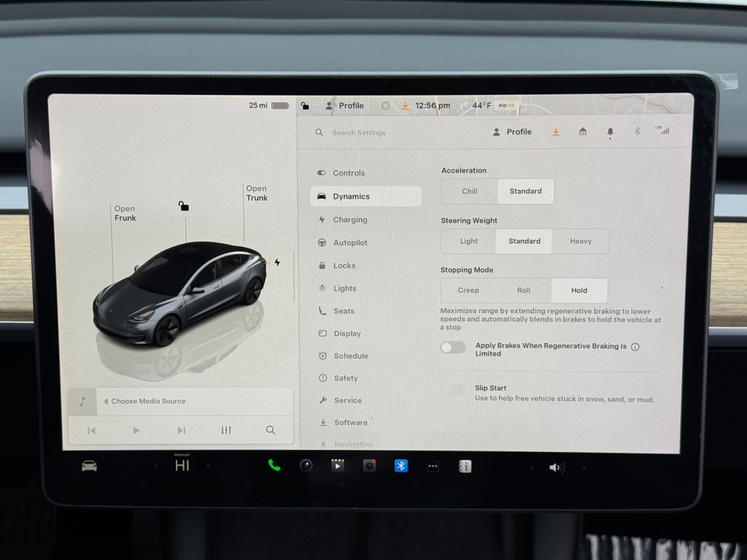Set Steering Weight to Heavy
Viewport: 747px width, 560px height.
click(580, 241)
